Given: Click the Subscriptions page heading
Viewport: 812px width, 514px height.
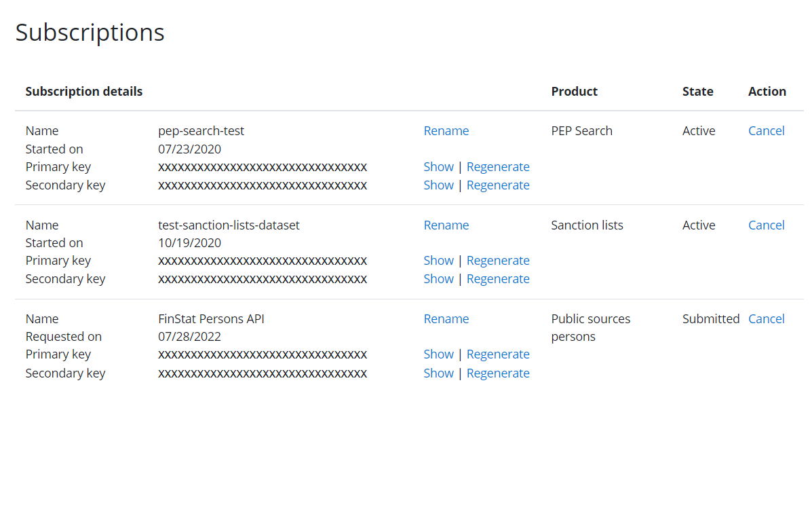Looking at the screenshot, I should (90, 33).
